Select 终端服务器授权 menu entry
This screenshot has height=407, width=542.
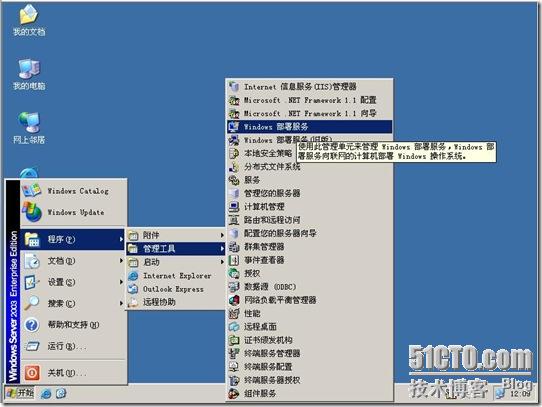point(309,380)
